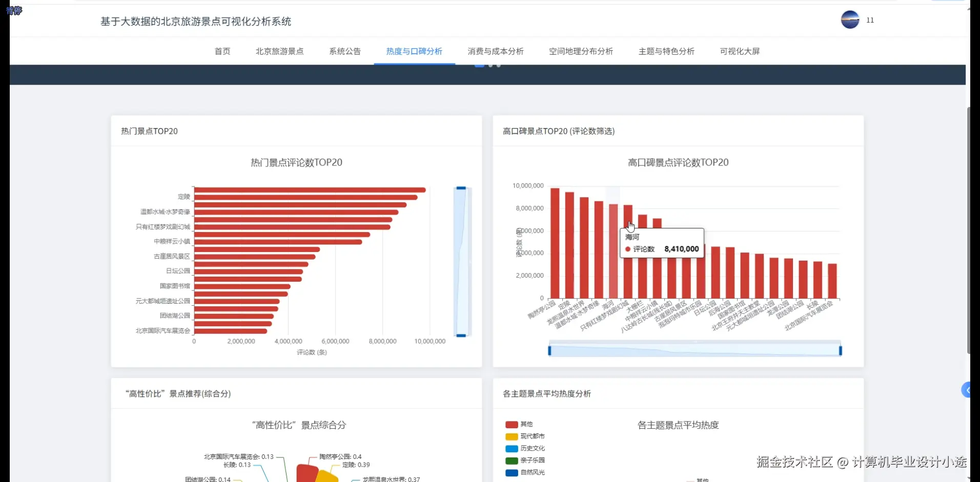Open the 系统公告 page
Viewport: 980px width, 482px height.
(x=344, y=51)
